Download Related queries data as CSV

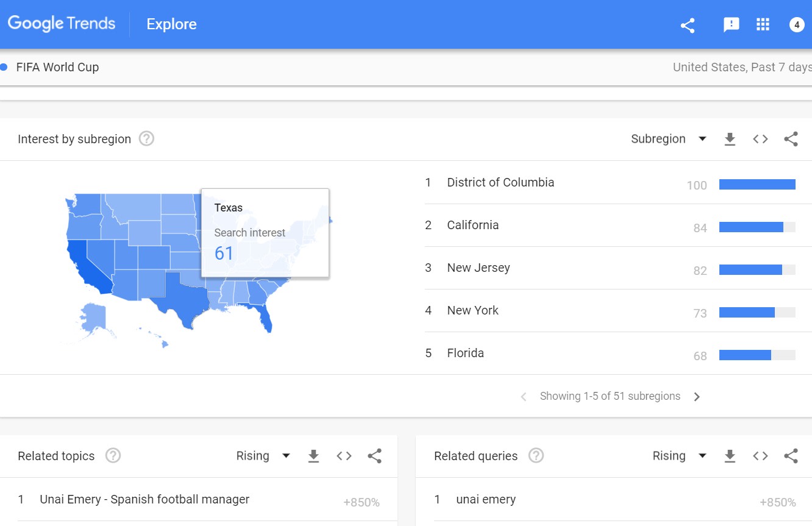730,456
